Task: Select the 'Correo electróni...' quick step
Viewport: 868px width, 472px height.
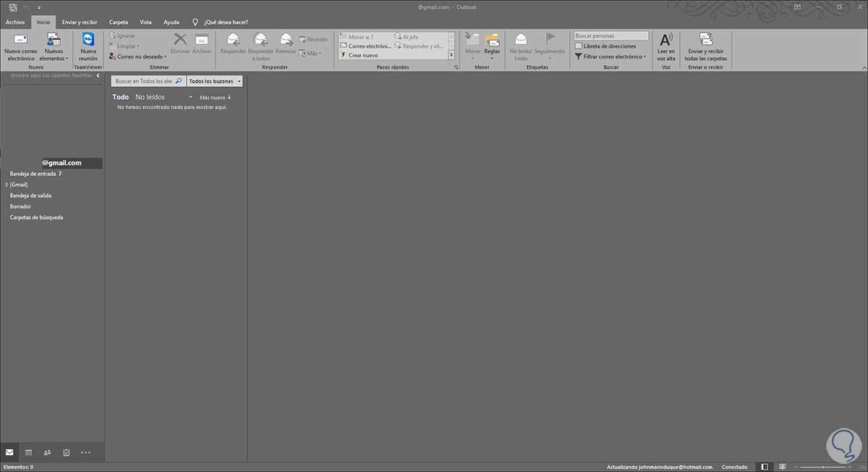Action: pos(365,46)
